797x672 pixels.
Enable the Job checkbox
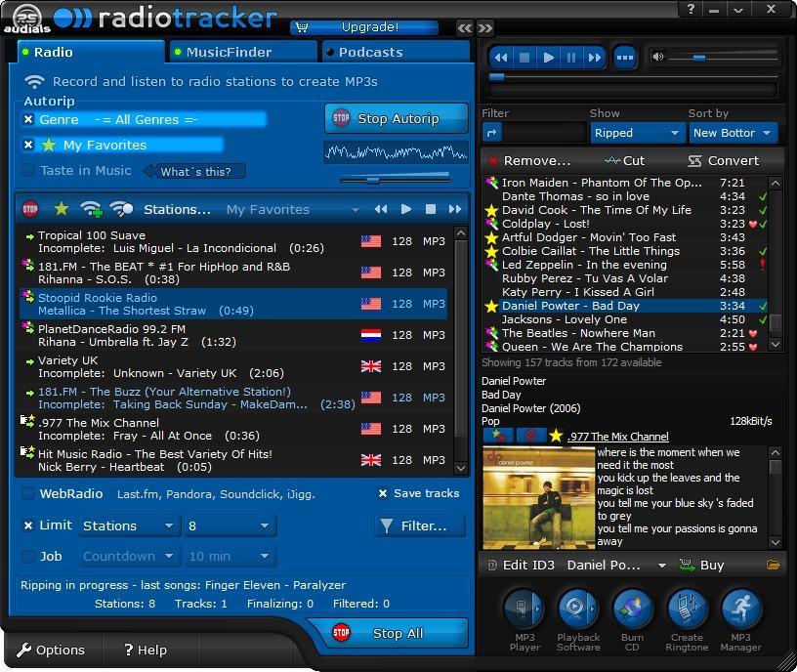pos(28,556)
